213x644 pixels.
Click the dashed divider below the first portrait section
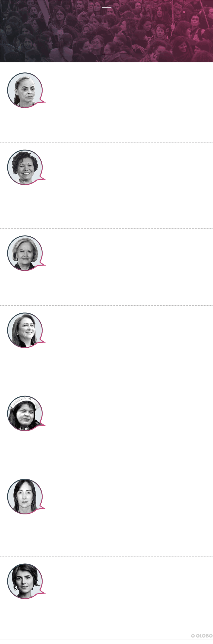(x=106, y=142)
